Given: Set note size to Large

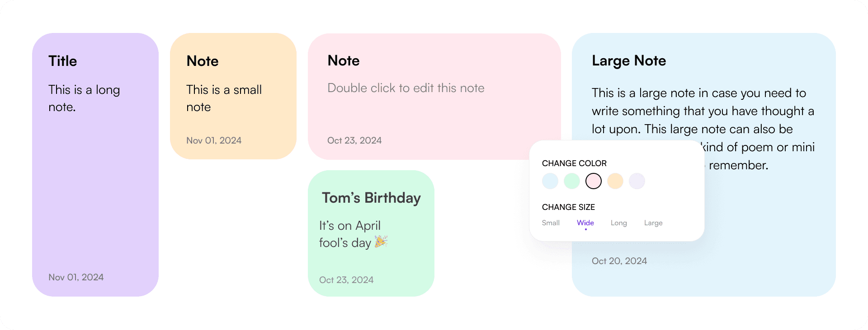Looking at the screenshot, I should pos(653,223).
